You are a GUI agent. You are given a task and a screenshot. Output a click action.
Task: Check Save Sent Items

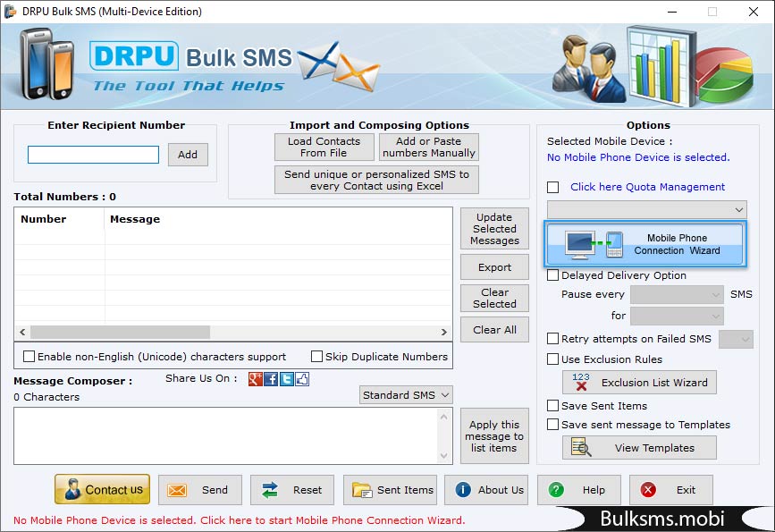click(553, 406)
